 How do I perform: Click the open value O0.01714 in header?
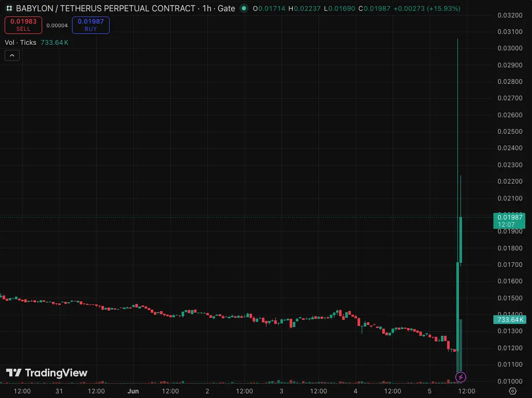pos(269,8)
